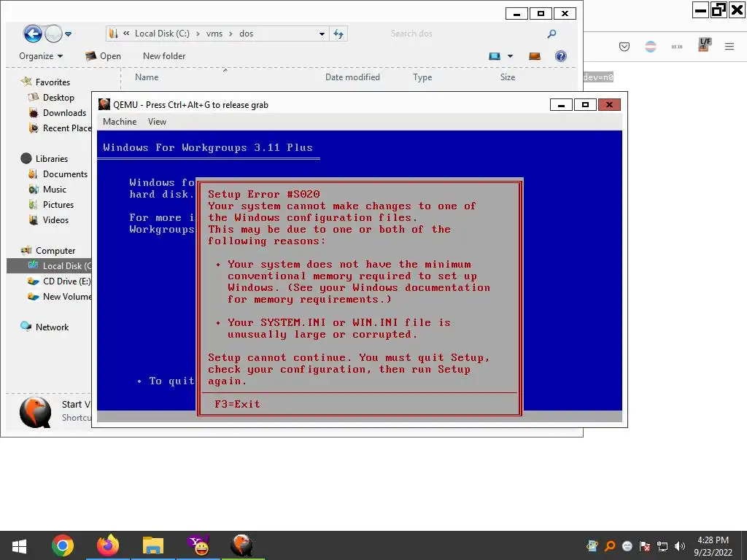Click the Open button in Explorer toolbar

click(x=103, y=56)
